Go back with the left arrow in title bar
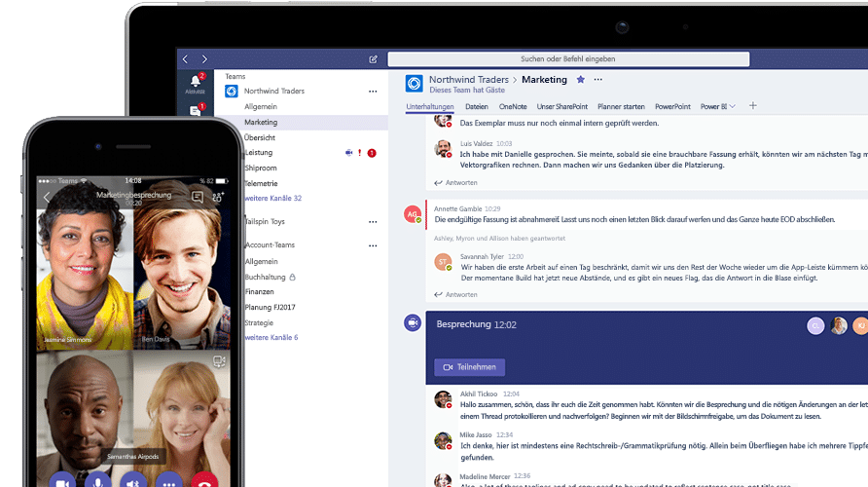The image size is (868, 487). 186,59
